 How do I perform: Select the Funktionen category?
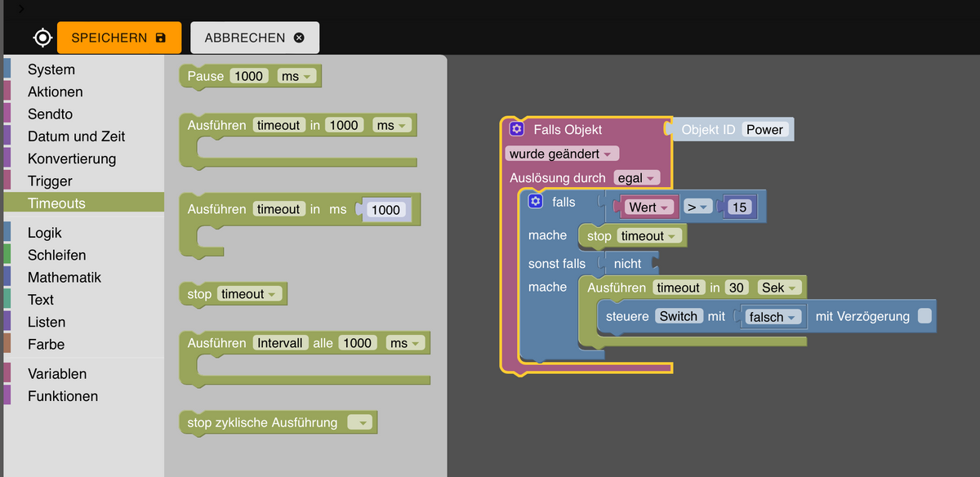click(83, 396)
